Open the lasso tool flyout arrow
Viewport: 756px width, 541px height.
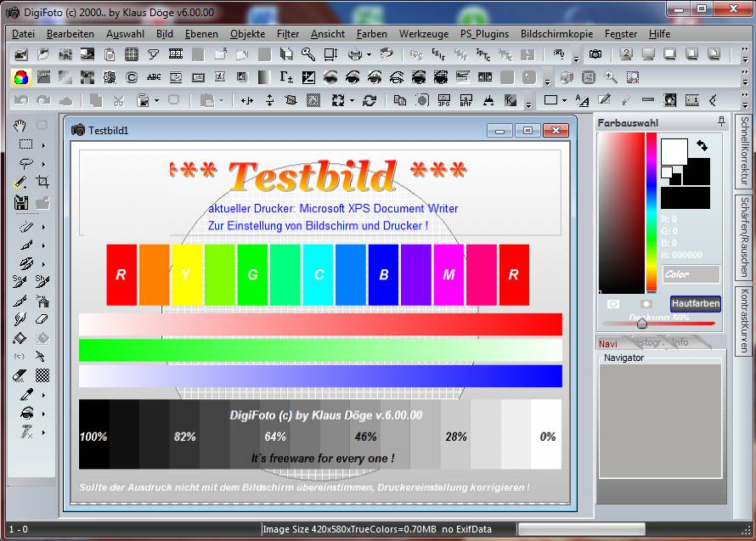[43, 163]
